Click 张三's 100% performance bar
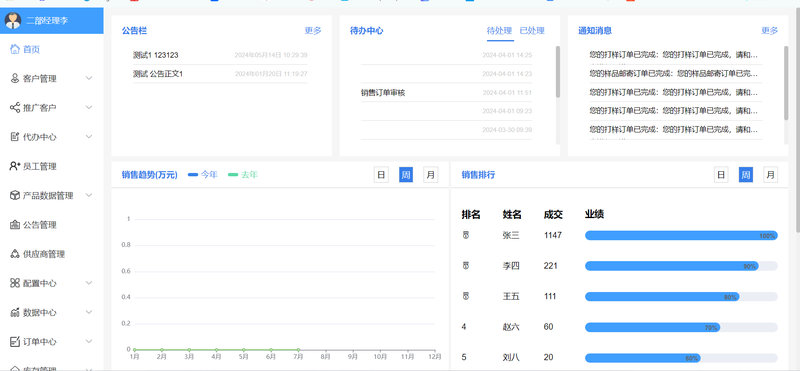 pyautogui.click(x=681, y=235)
